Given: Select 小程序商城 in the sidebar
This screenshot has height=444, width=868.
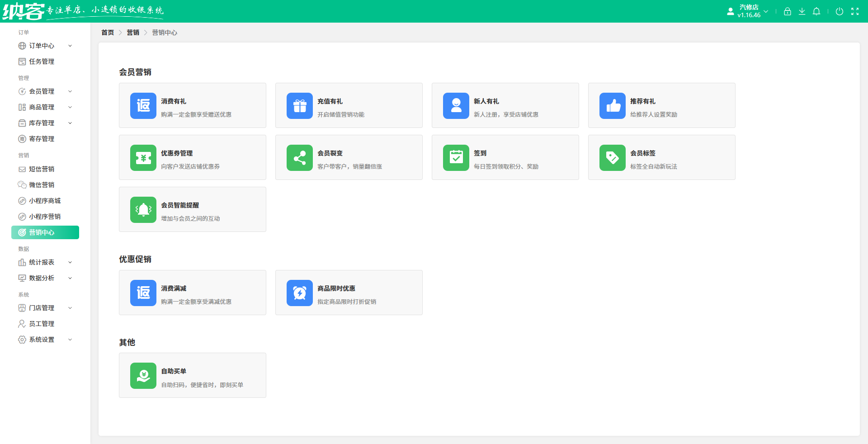Looking at the screenshot, I should pos(45,201).
